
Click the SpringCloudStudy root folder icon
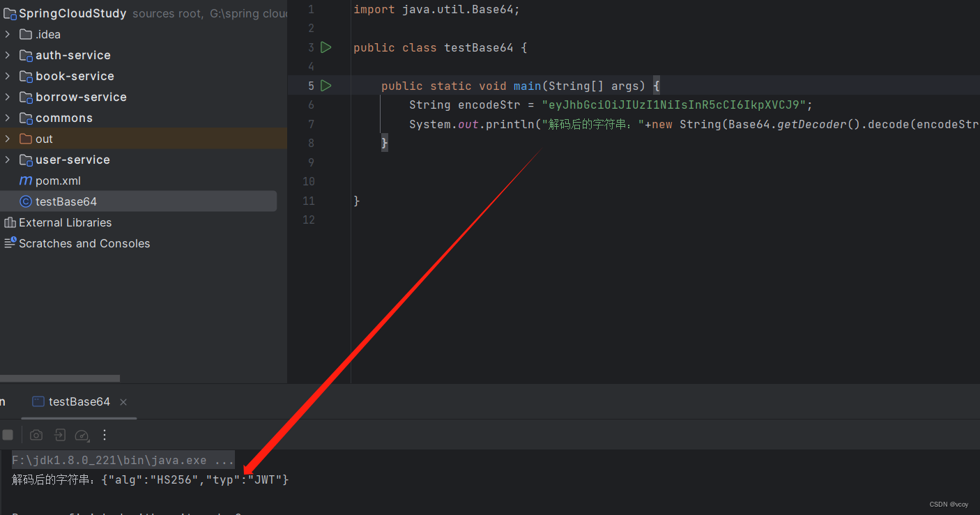tap(10, 13)
